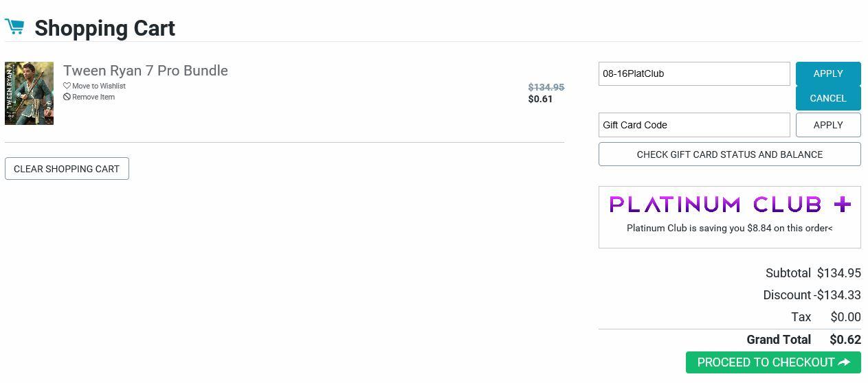Focus the Gift Card Code input field
The height and width of the screenshot is (383, 868).
(694, 125)
